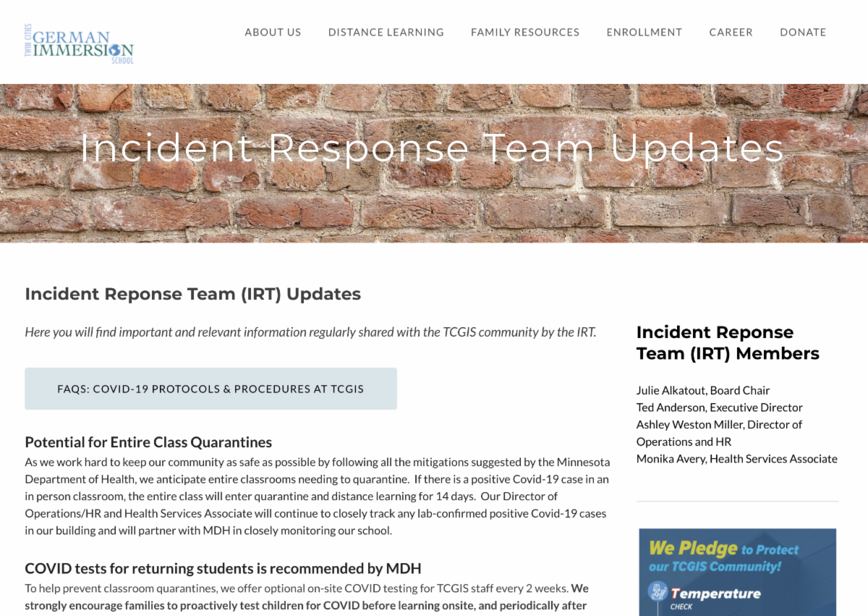The width and height of the screenshot is (868, 616).
Task: Go to the Career page
Action: (731, 32)
